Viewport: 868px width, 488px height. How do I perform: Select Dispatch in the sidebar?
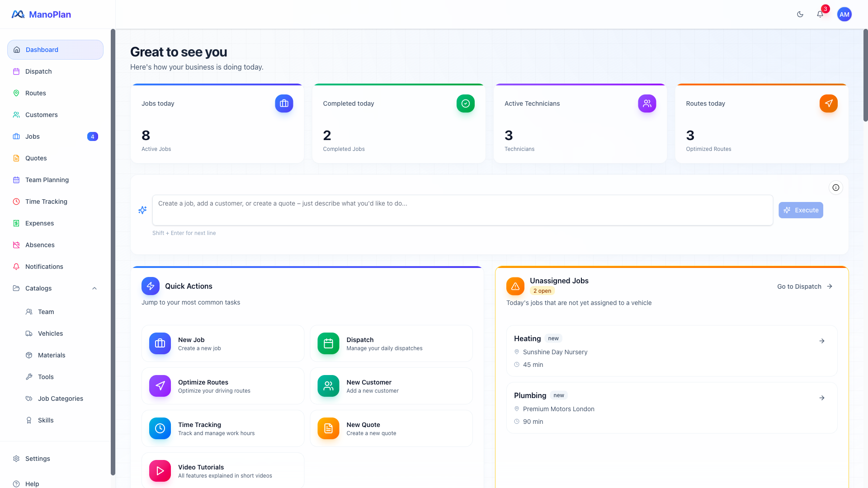38,71
